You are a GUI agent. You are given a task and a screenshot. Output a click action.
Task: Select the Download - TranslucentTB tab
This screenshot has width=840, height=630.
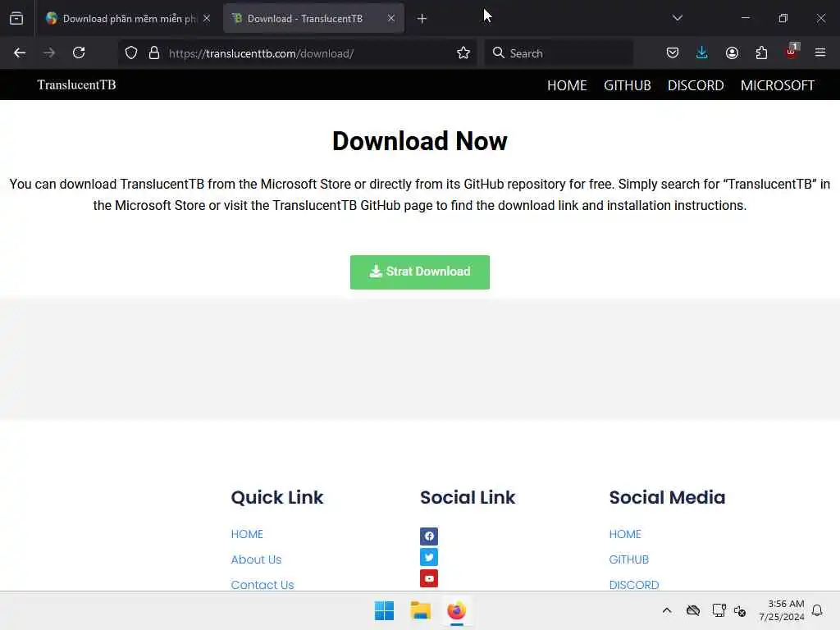(313, 18)
